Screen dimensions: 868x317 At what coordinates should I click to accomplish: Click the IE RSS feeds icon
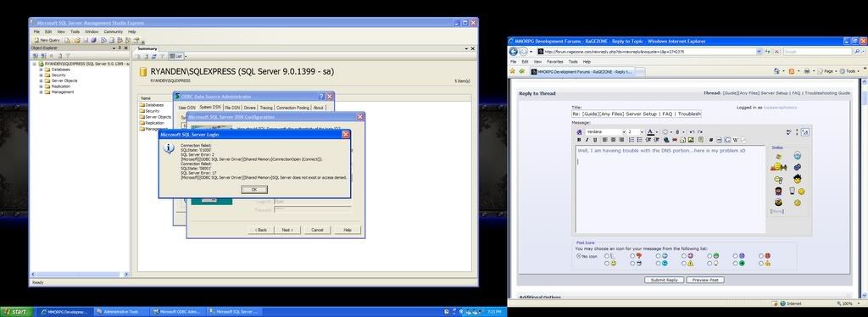[792, 71]
